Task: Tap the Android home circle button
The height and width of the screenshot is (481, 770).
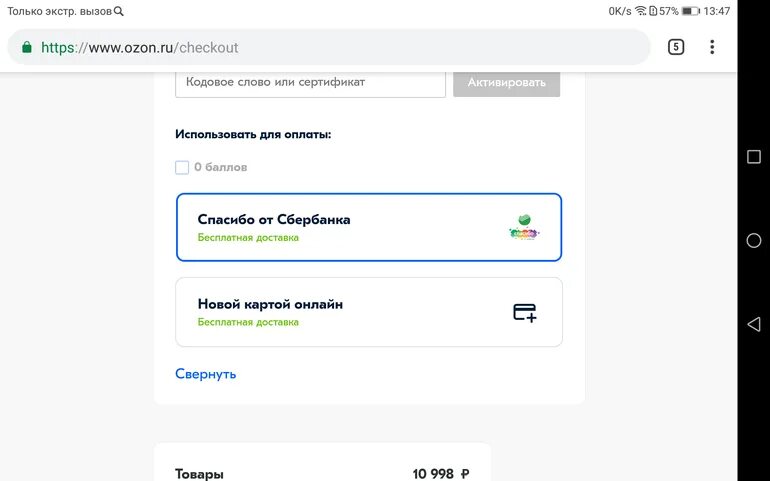Action: (x=753, y=240)
